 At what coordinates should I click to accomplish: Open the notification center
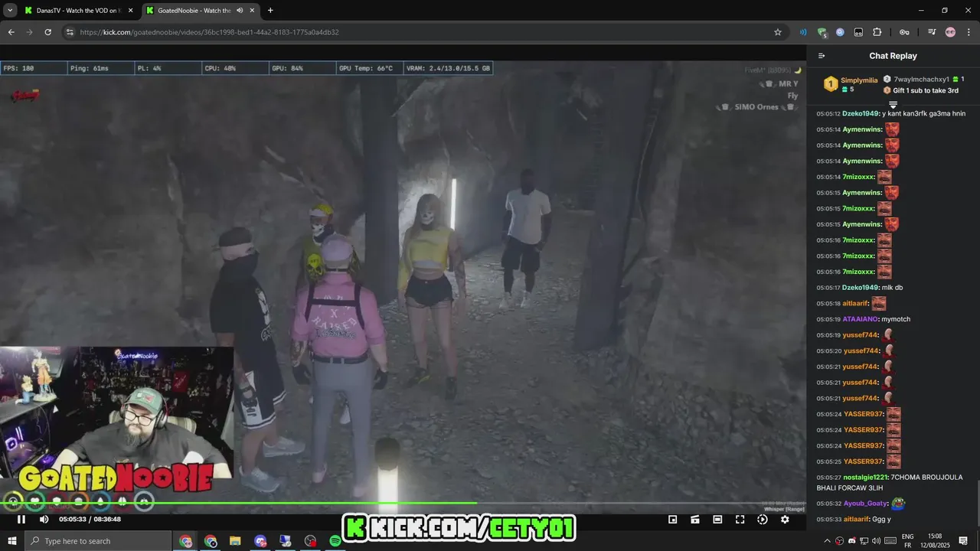963,541
